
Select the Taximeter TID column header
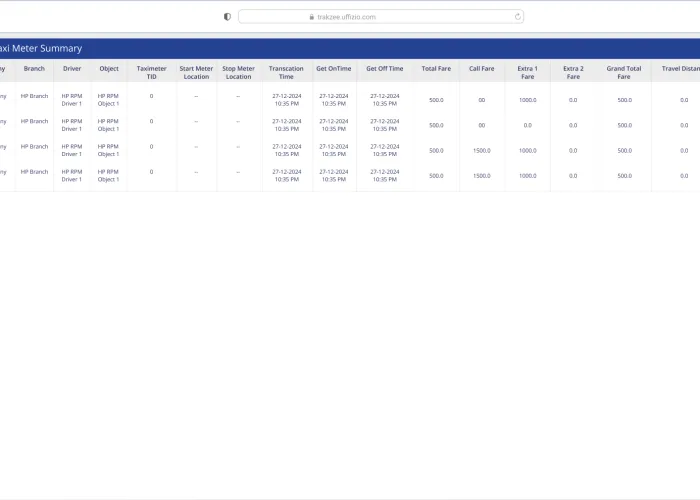(x=152, y=72)
